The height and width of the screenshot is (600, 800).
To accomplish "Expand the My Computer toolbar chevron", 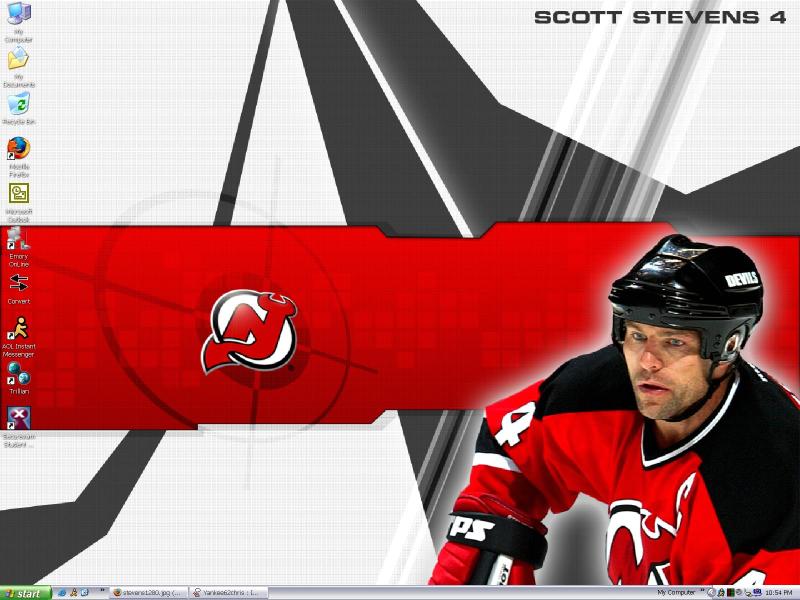I will pos(701,593).
